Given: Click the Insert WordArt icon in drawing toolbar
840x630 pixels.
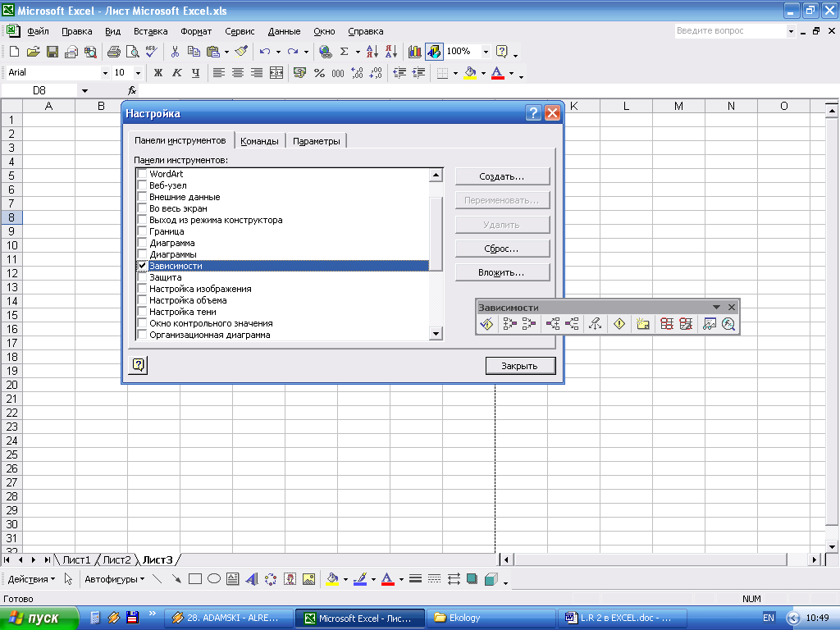Looking at the screenshot, I should click(252, 579).
